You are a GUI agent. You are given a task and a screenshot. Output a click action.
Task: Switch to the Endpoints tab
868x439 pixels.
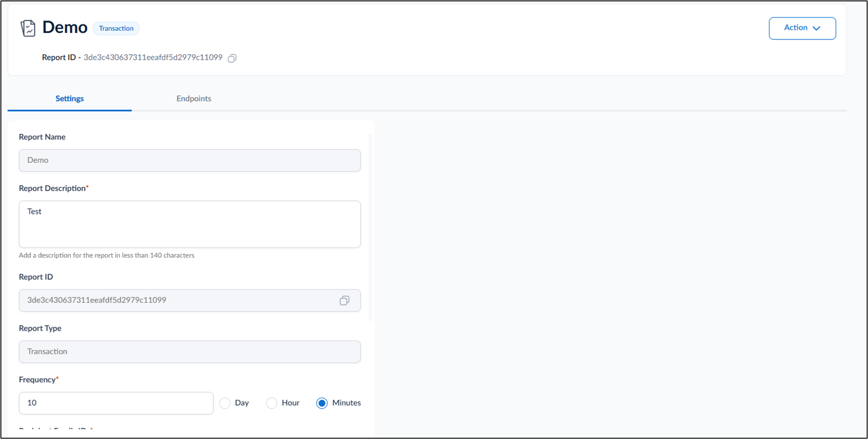click(194, 98)
